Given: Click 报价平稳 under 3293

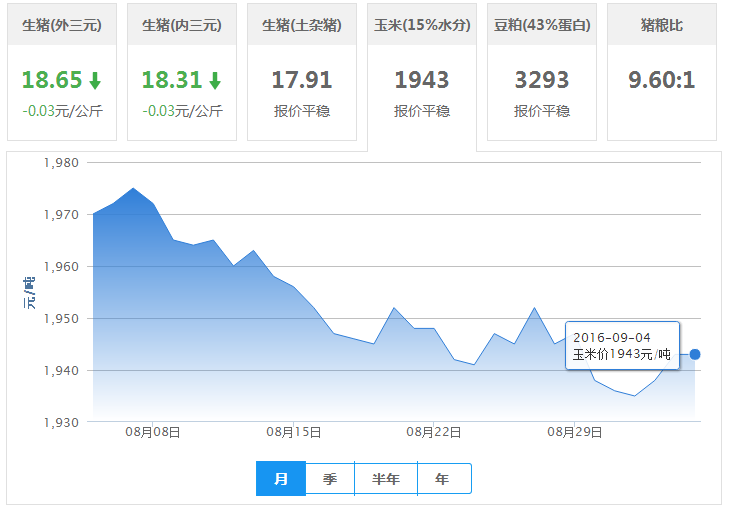Looking at the screenshot, I should [542, 111].
